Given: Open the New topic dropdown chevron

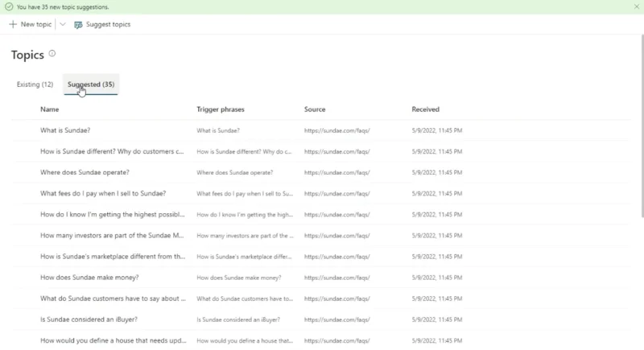Looking at the screenshot, I should pyautogui.click(x=63, y=24).
